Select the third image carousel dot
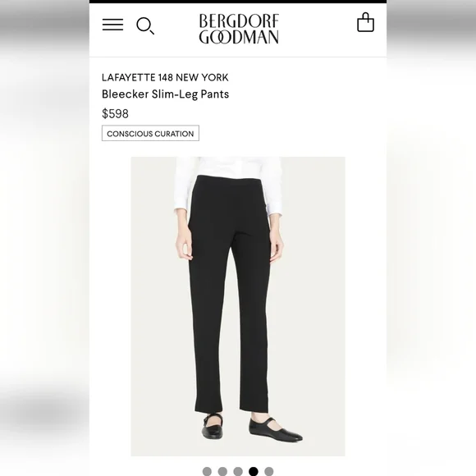The height and width of the screenshot is (476, 476). tap(238, 471)
